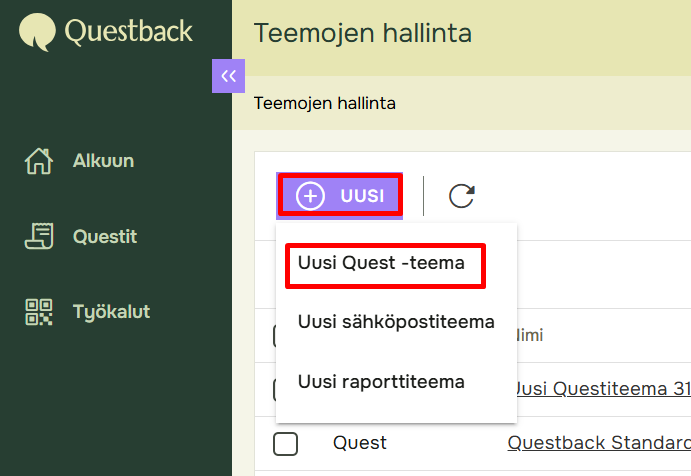691x476 pixels.
Task: Pick Uusi raporttiteema from the dropdown
Action: (381, 382)
